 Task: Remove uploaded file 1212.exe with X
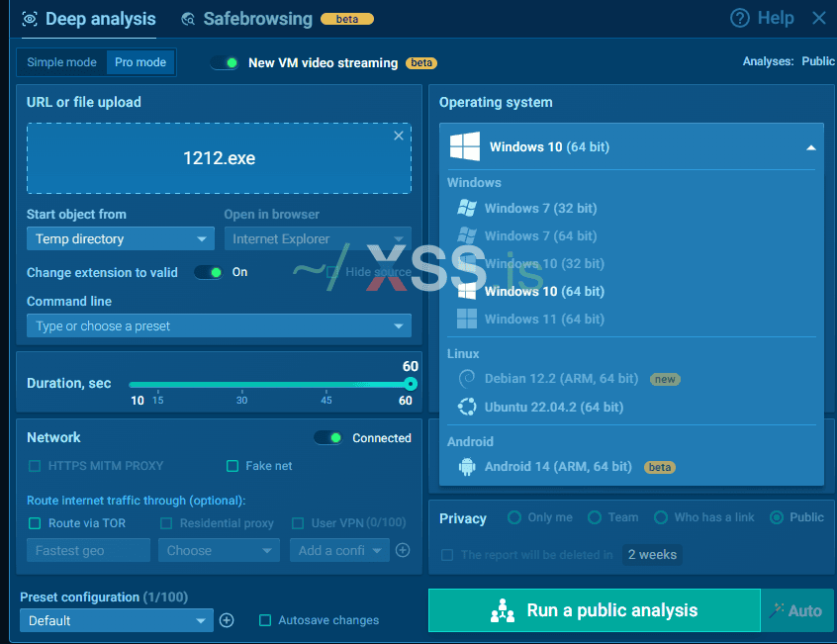pyautogui.click(x=398, y=136)
